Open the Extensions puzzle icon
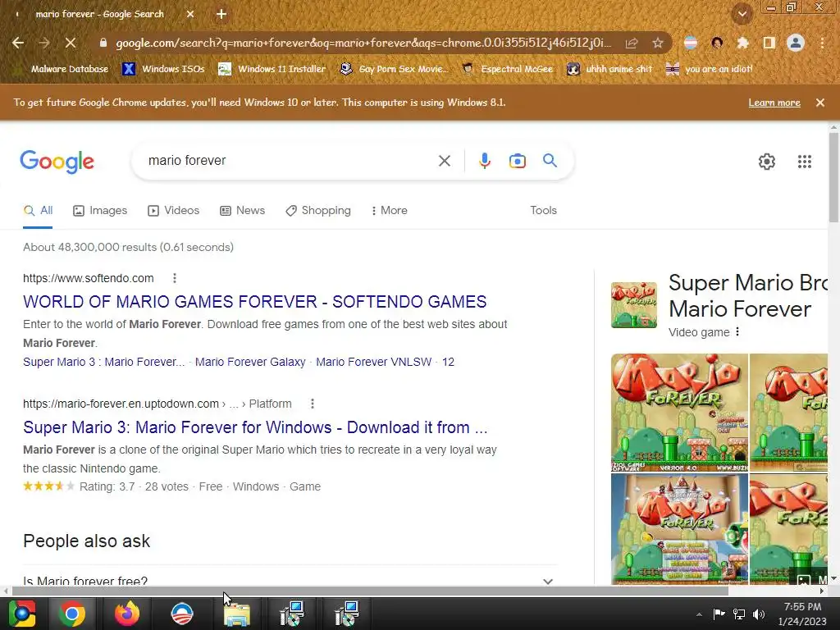 pyautogui.click(x=742, y=43)
